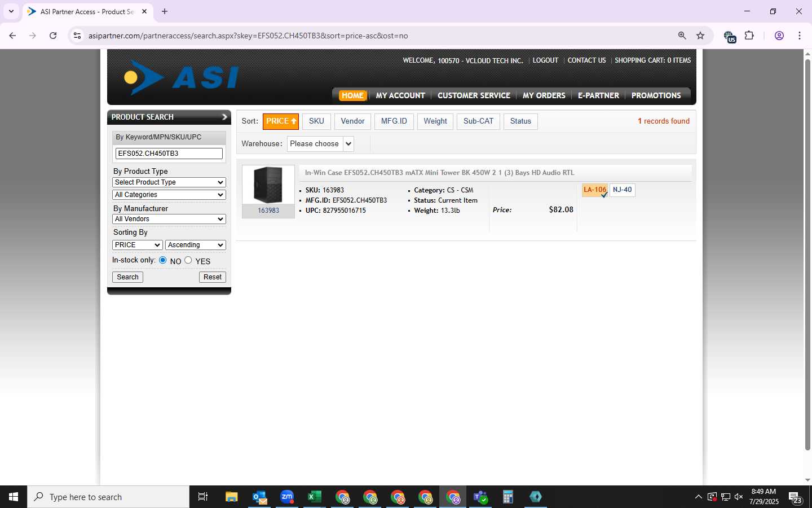This screenshot has width=812, height=508.
Task: Sort results by Sub-CAT
Action: [x=478, y=121]
